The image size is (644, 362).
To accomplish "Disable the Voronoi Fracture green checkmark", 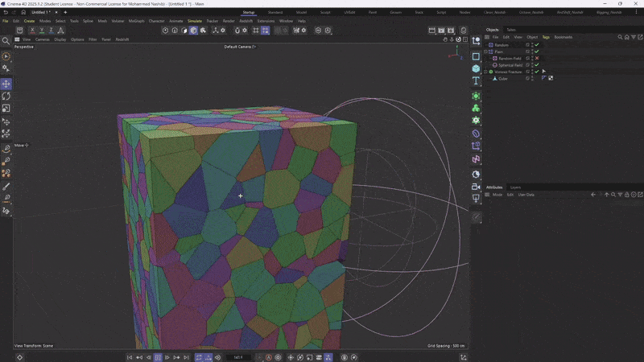I will 537,72.
